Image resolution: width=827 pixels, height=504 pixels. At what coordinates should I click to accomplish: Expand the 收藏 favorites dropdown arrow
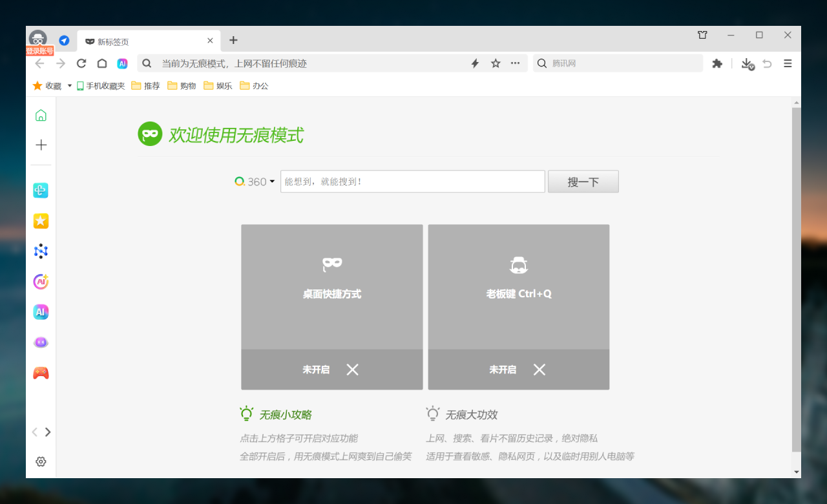70,85
